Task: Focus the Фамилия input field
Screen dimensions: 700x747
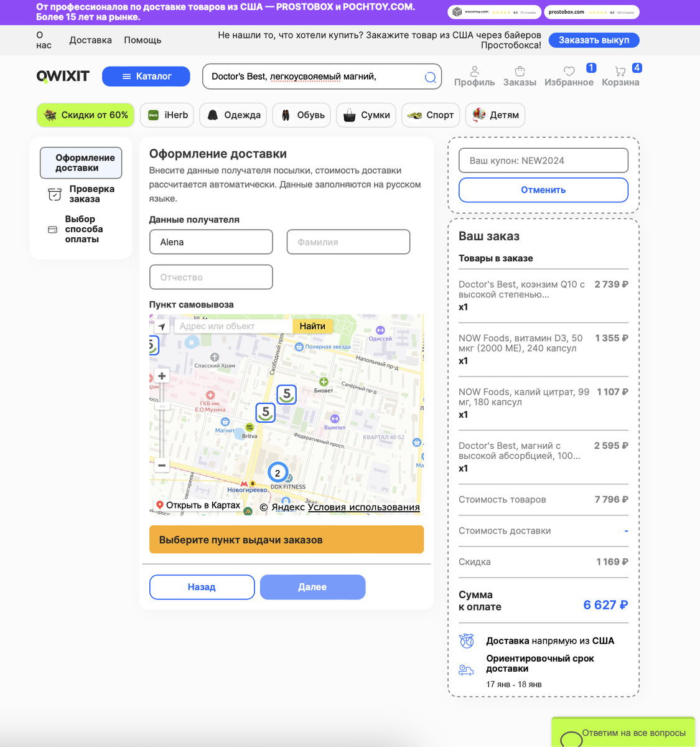Action: 348,242
